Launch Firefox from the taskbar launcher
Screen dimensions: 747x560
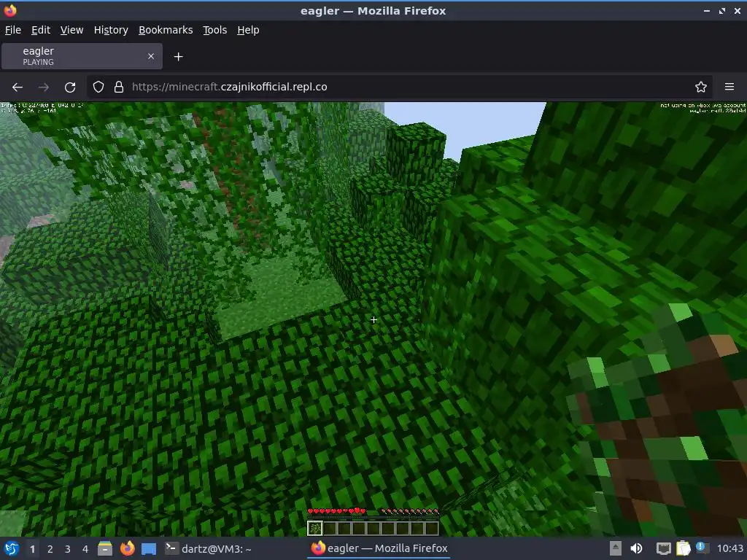click(x=127, y=548)
